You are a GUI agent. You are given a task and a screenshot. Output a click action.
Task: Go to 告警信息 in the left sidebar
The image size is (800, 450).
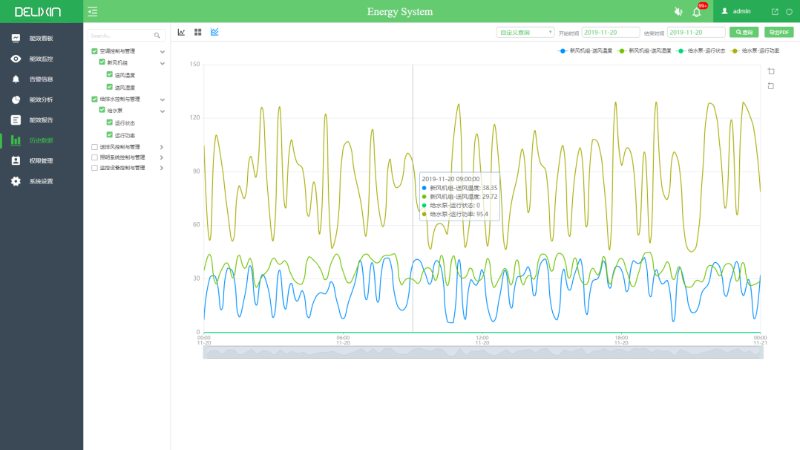click(40, 79)
